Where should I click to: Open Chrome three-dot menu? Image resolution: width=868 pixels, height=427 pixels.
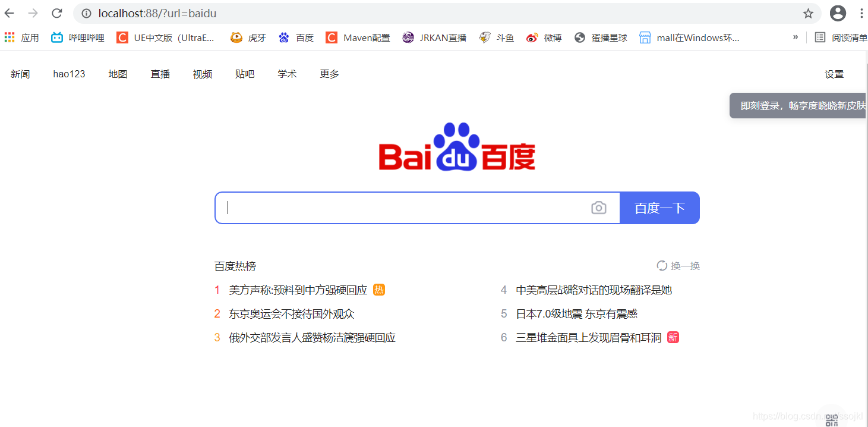click(861, 13)
